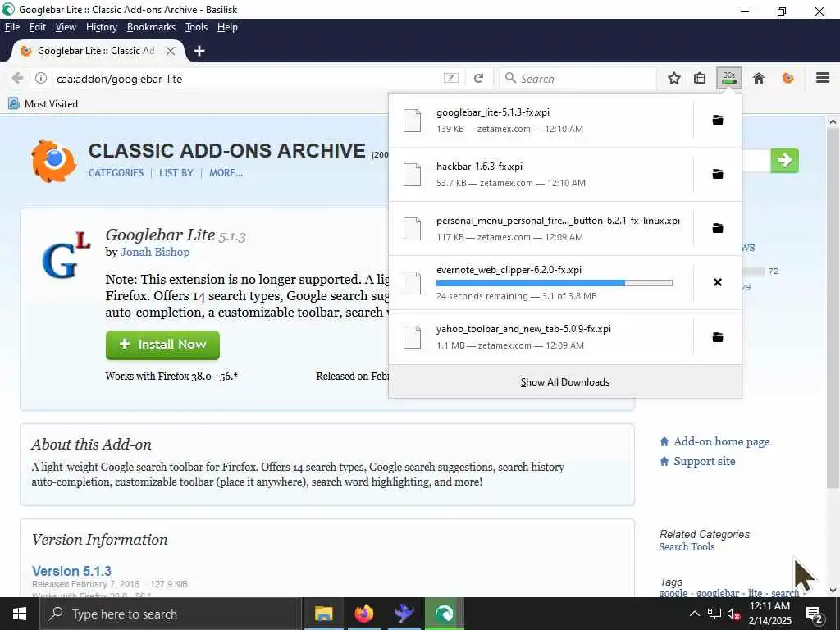
Task: Click Basilisk taskbar icon
Action: click(444, 614)
